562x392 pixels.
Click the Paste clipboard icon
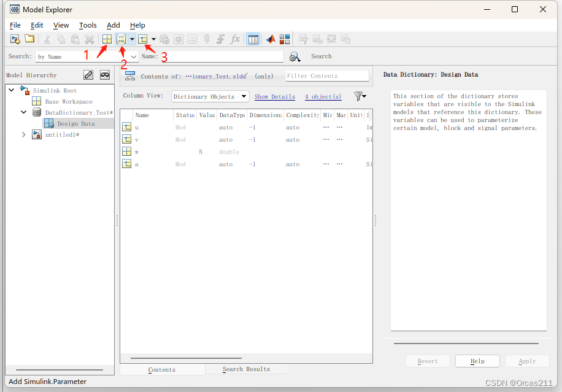click(x=75, y=39)
